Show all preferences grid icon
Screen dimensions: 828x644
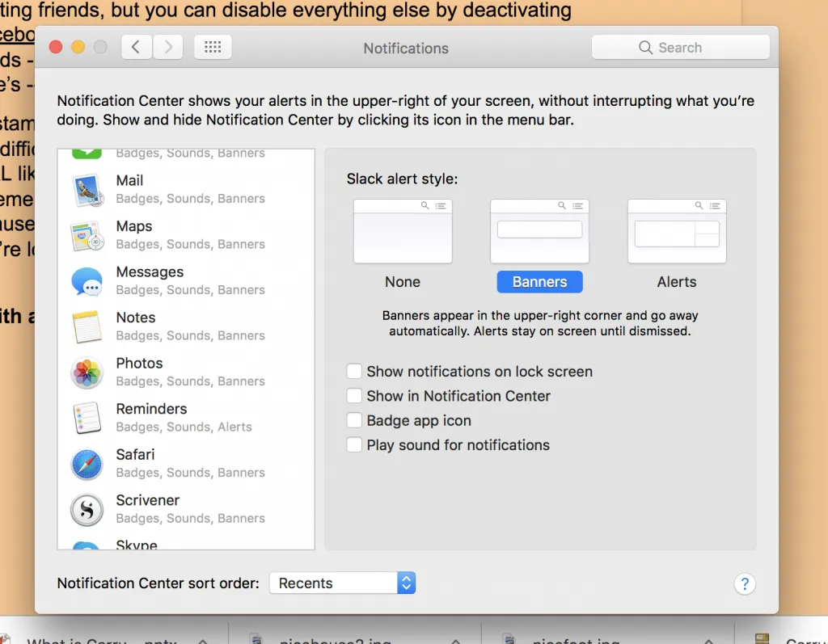coord(213,47)
